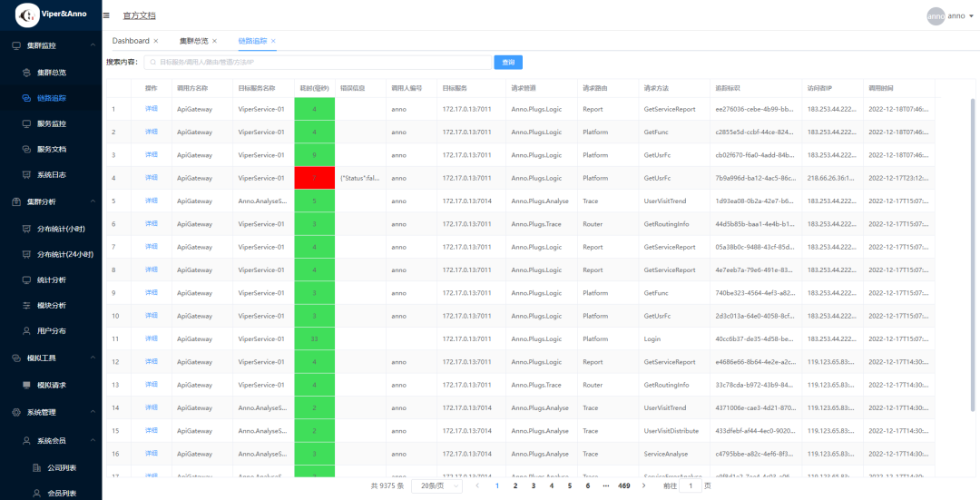
Task: Click the {"Status":fal... error cell
Action: [360, 178]
